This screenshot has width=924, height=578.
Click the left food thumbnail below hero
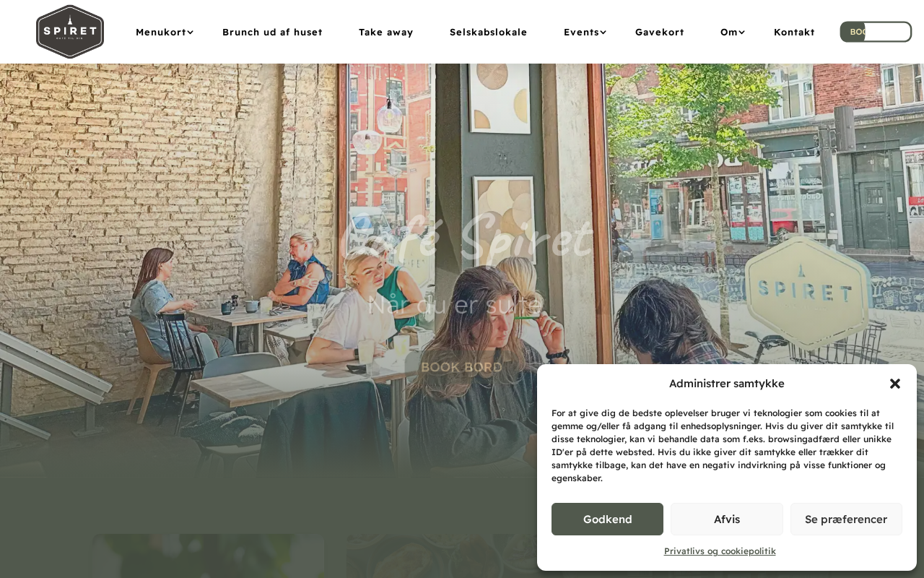(x=208, y=556)
